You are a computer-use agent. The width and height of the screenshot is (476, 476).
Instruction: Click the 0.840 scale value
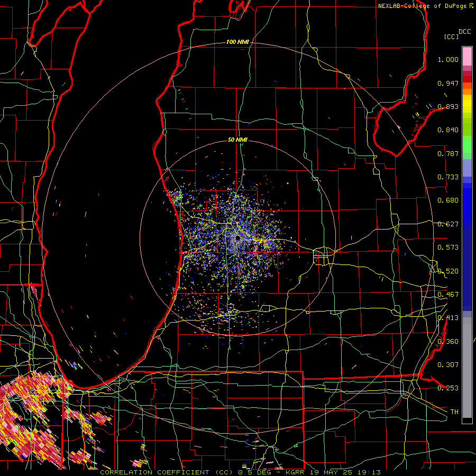click(x=448, y=130)
